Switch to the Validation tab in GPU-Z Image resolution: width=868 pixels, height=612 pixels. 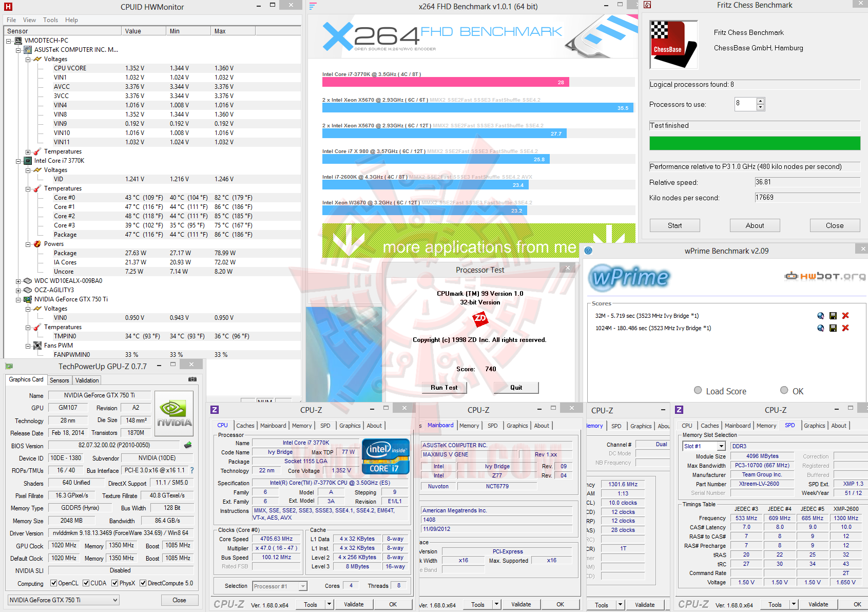pos(87,380)
